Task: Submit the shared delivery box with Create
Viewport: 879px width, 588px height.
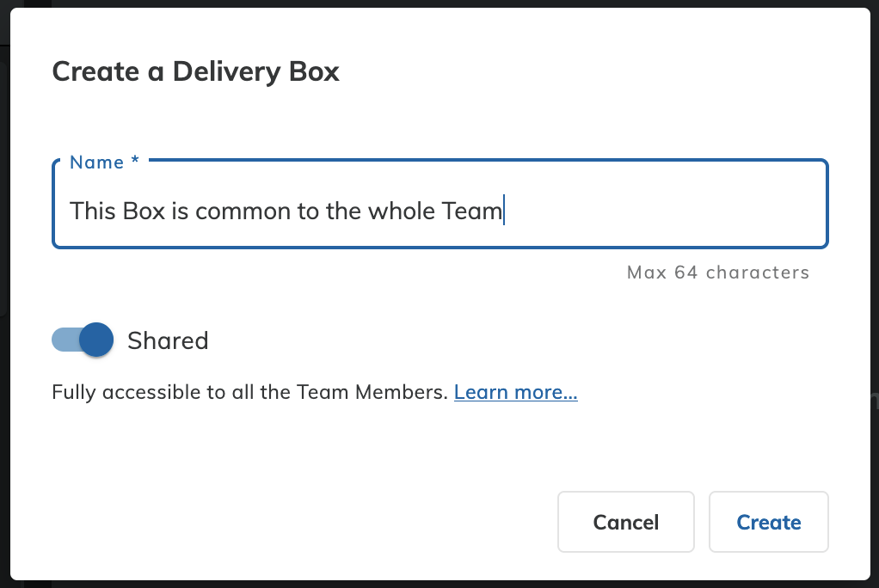Action: click(x=768, y=522)
